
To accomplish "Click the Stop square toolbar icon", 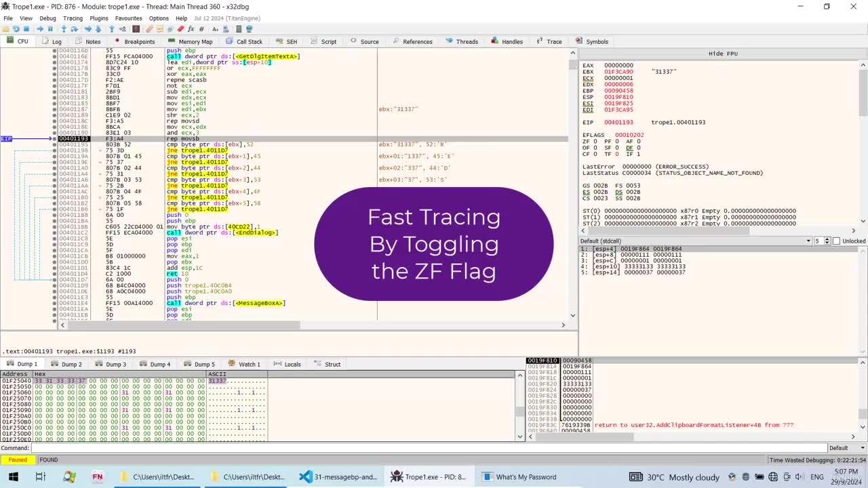I will click(x=26, y=29).
